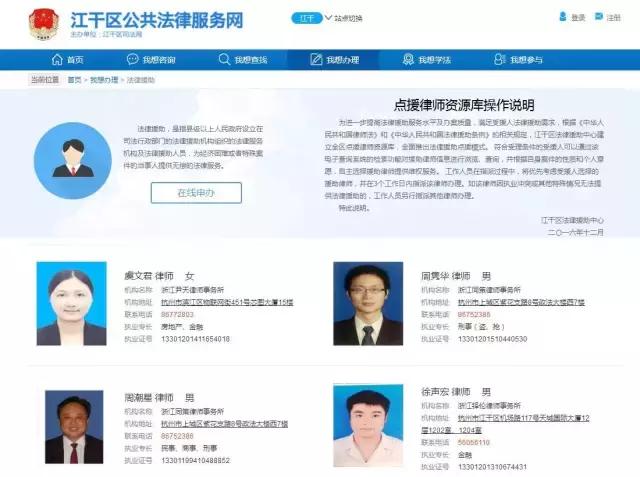This screenshot has height=477, width=640.
Task: Click phone number 86772803
Action: coord(177,315)
